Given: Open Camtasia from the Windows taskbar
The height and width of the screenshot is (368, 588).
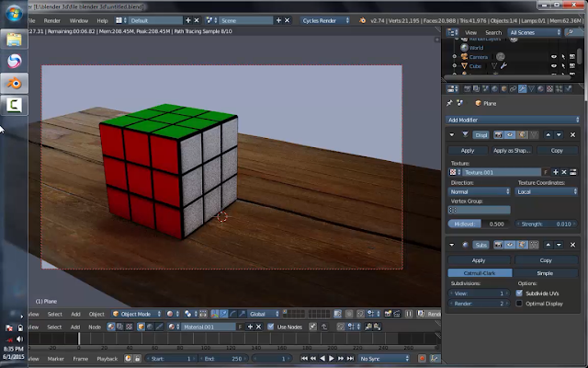Looking at the screenshot, I should click(15, 105).
